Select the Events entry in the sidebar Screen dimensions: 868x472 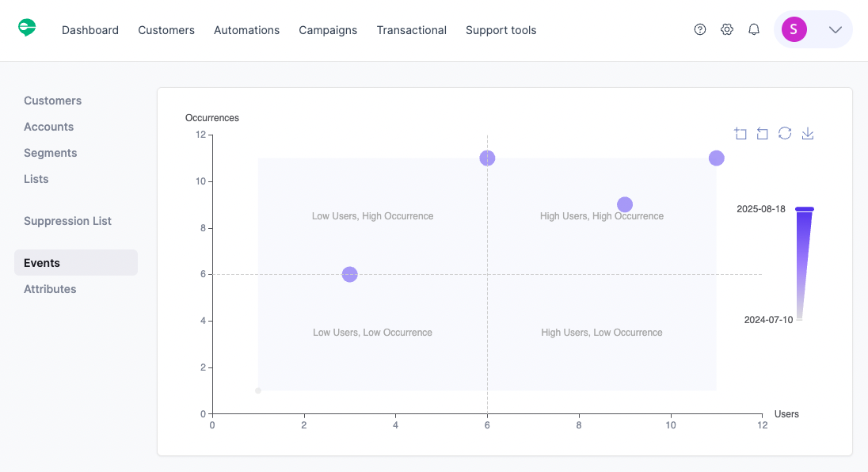[x=41, y=262]
